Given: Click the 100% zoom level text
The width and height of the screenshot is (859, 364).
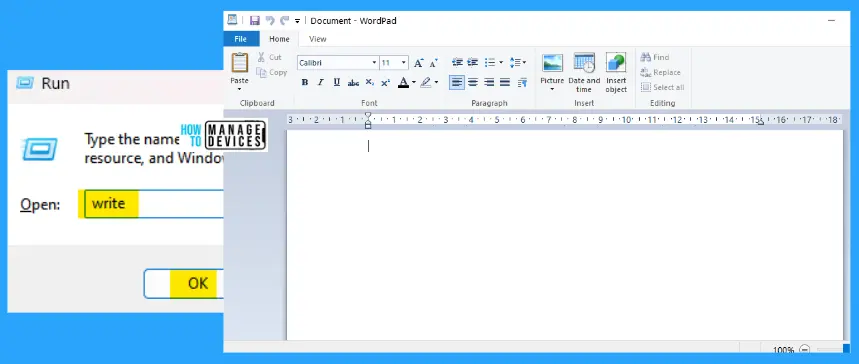Looking at the screenshot, I should [783, 350].
